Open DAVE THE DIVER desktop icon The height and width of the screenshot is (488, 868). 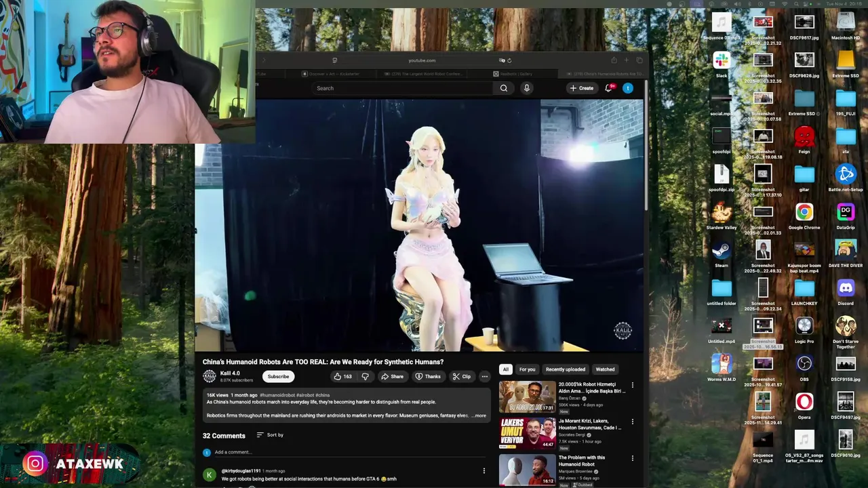click(846, 250)
